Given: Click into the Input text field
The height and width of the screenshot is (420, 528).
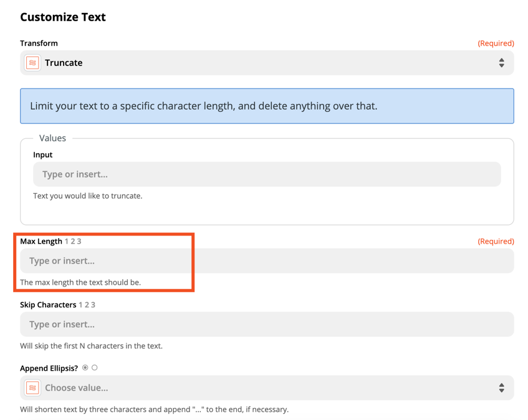Looking at the screenshot, I should 267,174.
